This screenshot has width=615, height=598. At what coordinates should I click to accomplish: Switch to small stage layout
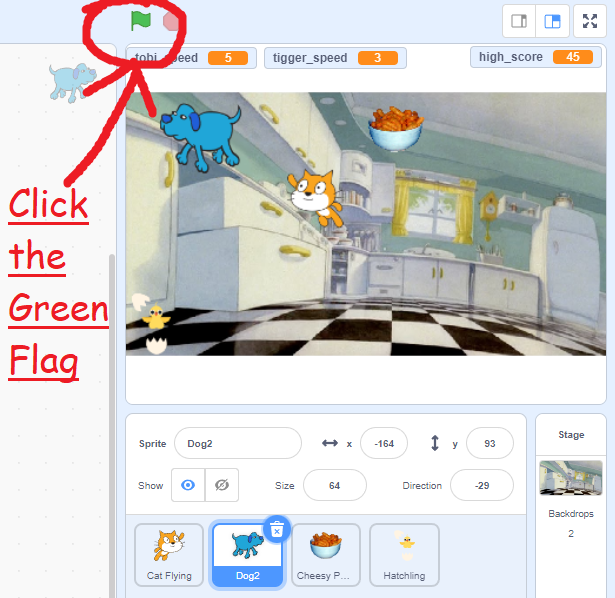pyautogui.click(x=519, y=21)
